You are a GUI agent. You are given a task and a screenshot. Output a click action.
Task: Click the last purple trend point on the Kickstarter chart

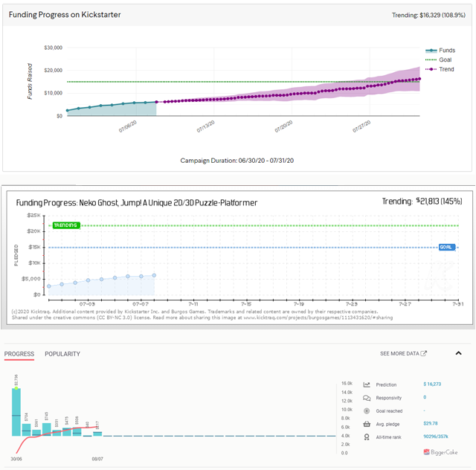pyautogui.click(x=419, y=79)
